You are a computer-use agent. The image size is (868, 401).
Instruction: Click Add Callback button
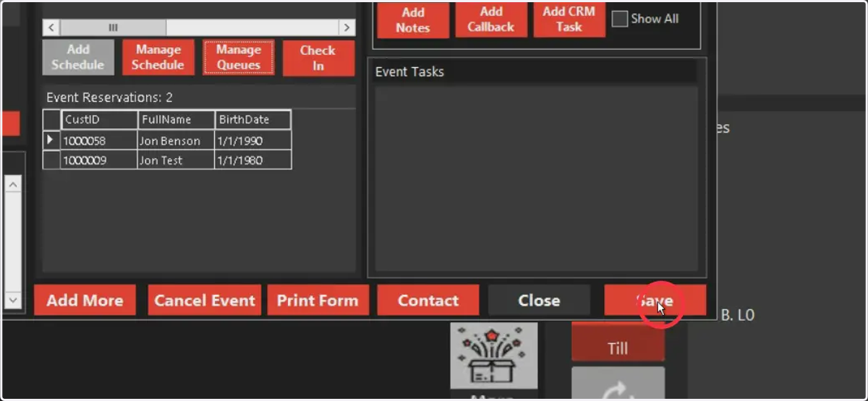pos(491,20)
